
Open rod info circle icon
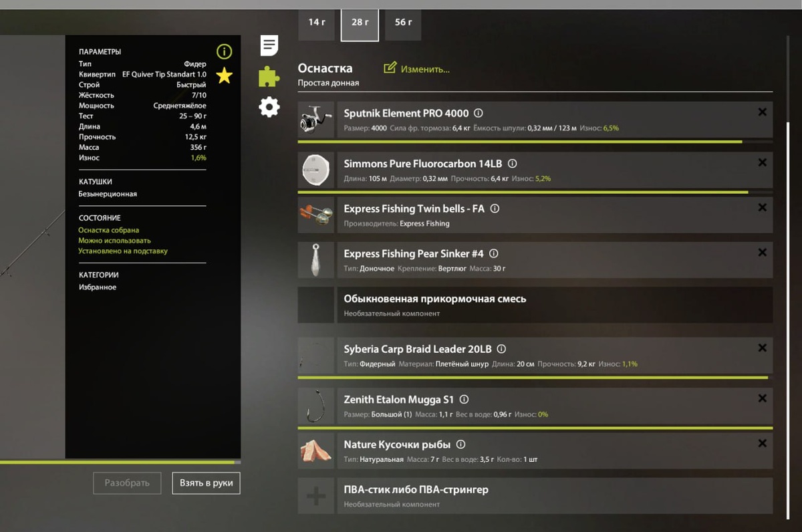point(224,51)
